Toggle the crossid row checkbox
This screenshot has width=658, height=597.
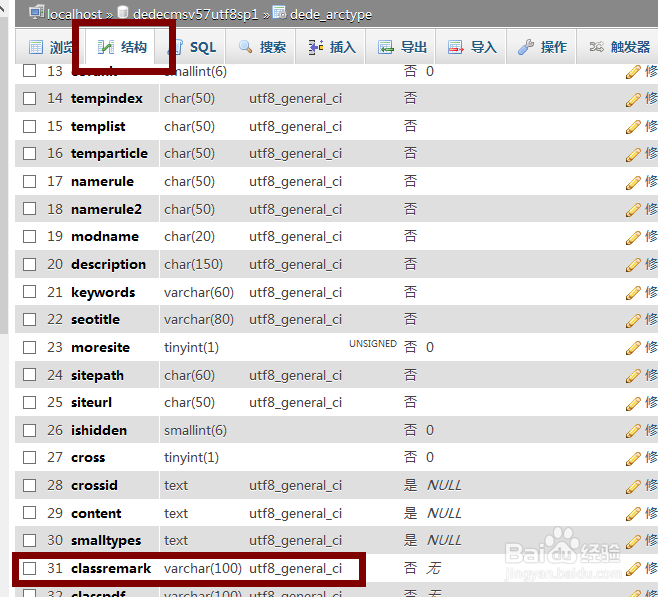click(30, 486)
